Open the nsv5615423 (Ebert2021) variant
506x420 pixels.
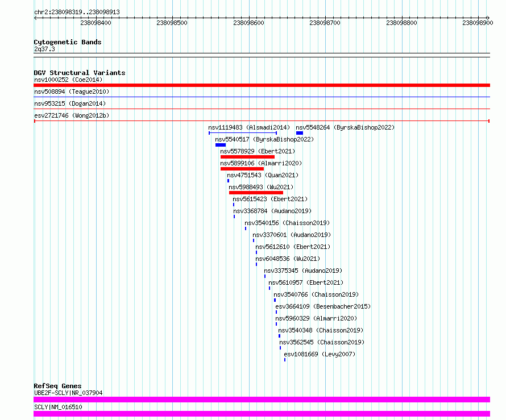(270, 199)
